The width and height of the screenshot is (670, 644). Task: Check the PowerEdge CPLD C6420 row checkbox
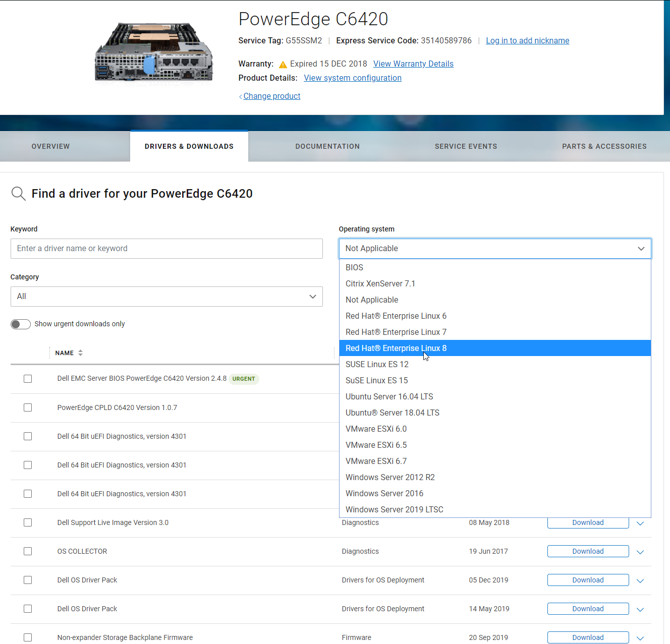(28, 407)
